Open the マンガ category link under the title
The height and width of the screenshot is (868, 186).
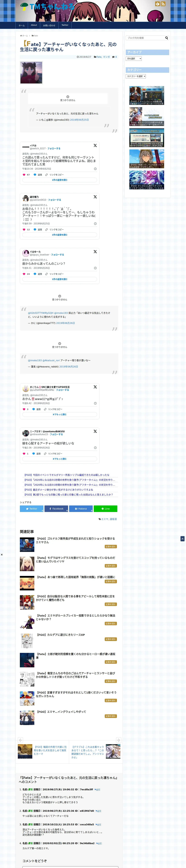[x=106, y=57]
